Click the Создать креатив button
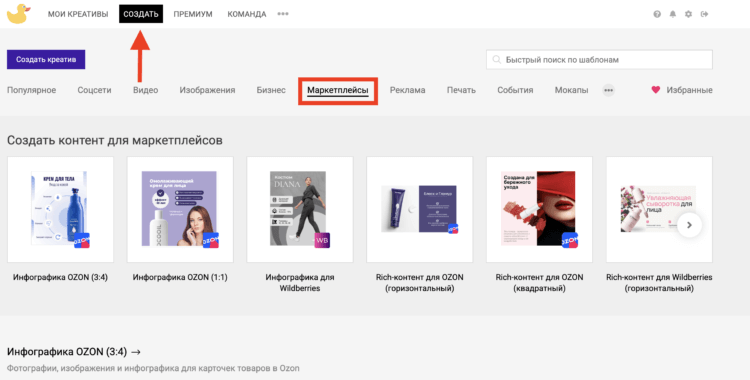 click(46, 59)
